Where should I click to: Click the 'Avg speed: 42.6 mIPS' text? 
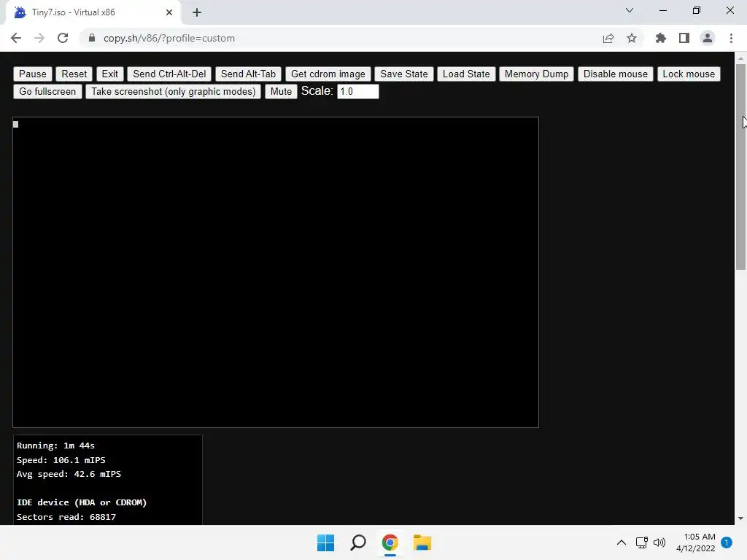[69, 474]
